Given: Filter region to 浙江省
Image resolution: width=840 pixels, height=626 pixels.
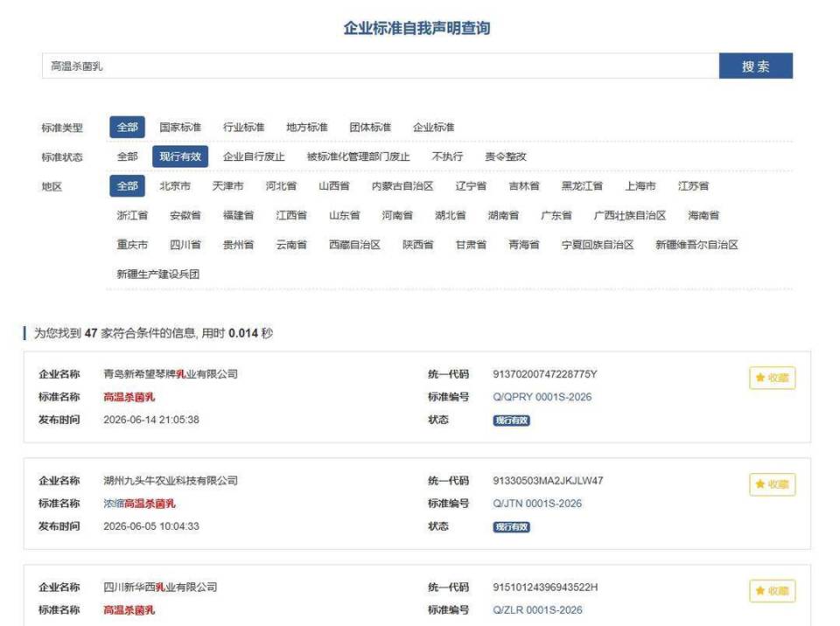Looking at the screenshot, I should coord(132,216).
